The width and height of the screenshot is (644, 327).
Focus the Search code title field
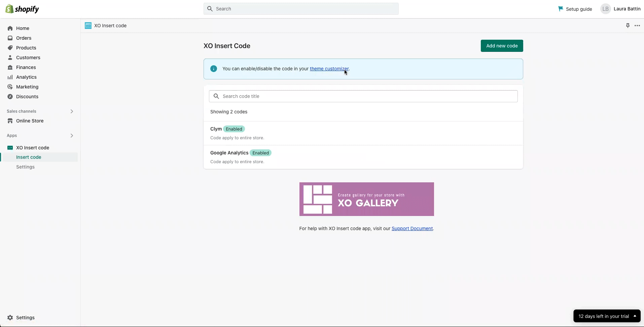click(x=363, y=96)
